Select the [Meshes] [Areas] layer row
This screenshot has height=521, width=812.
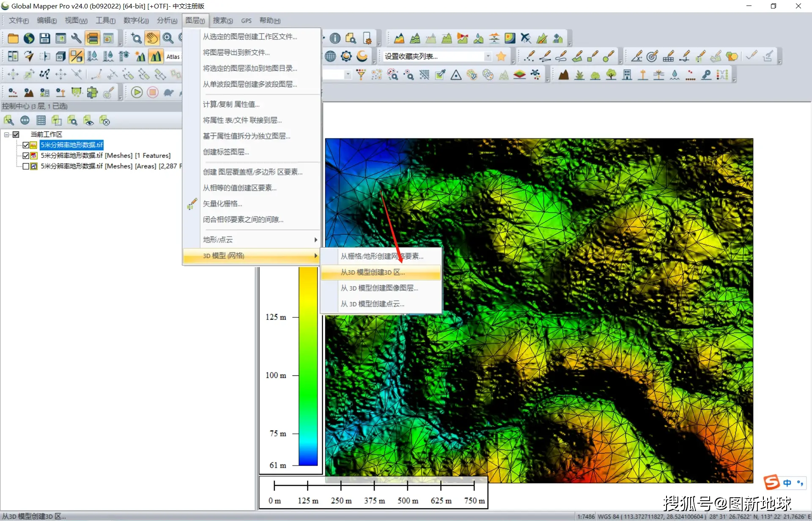(111, 166)
